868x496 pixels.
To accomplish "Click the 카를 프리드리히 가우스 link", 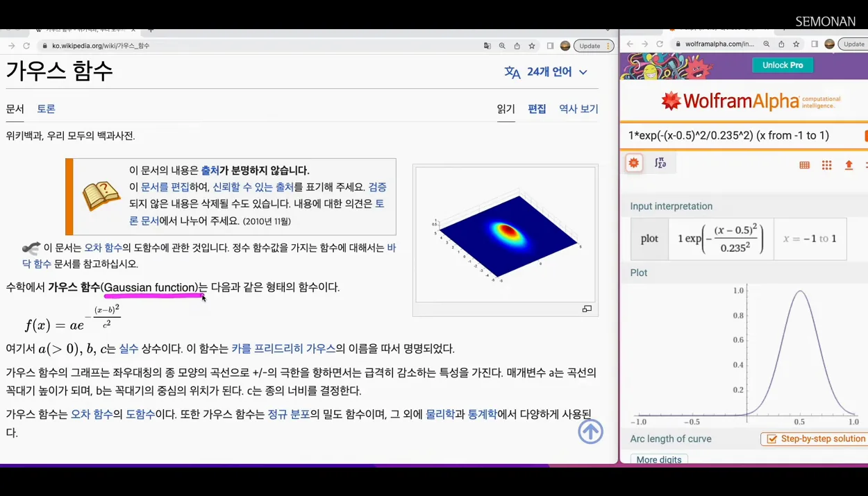I will pyautogui.click(x=283, y=348).
